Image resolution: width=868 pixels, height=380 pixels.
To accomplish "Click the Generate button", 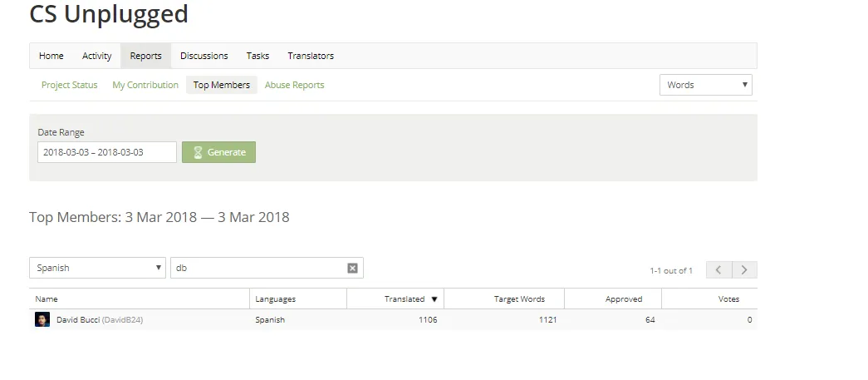I will (218, 152).
